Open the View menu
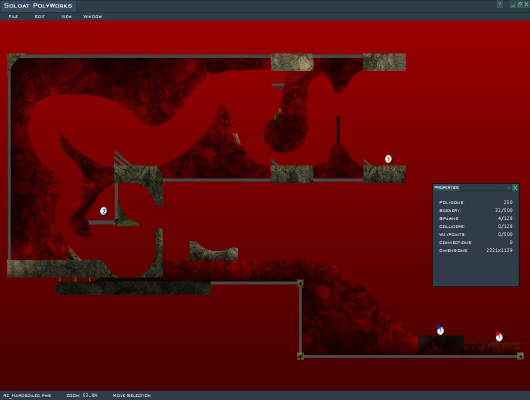This screenshot has width=530, height=400. (66, 16)
